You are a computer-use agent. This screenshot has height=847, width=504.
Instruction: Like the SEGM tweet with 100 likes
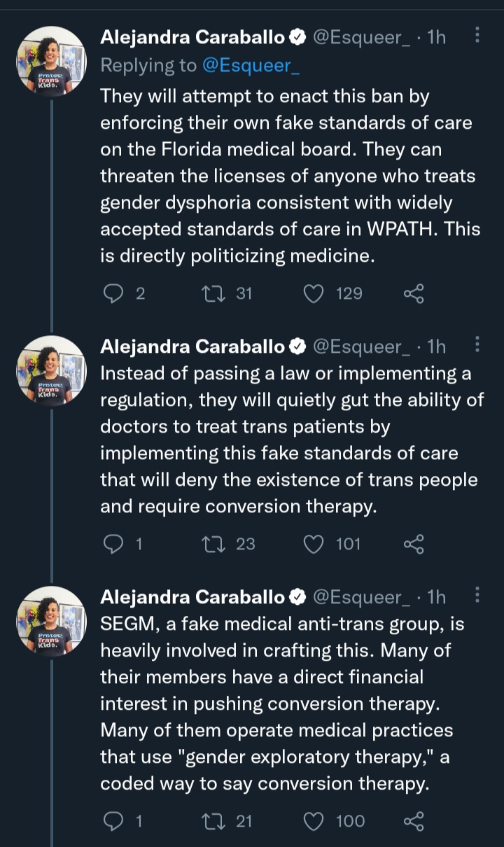click(313, 820)
